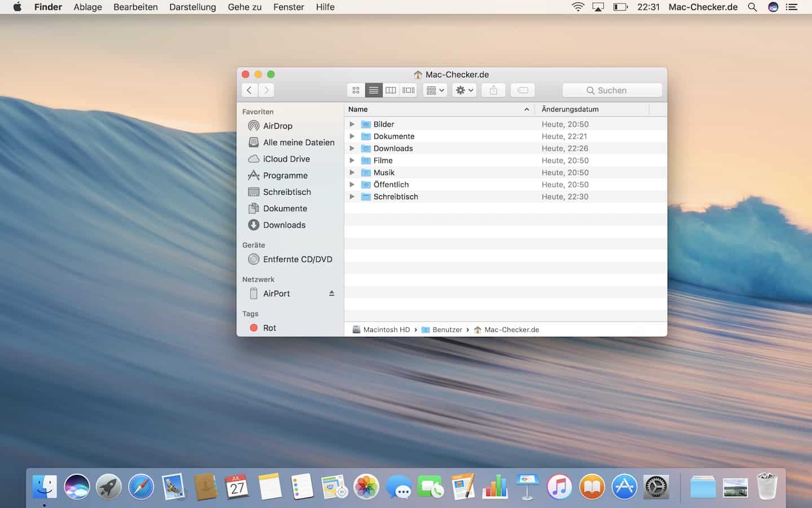Expand the Öffentlich folder triangle

point(352,185)
